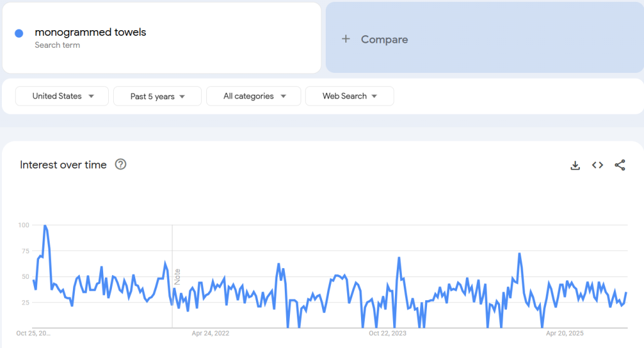This screenshot has width=644, height=348.
Task: Click the Apr 24, 2022 axis label
Action: (x=211, y=334)
